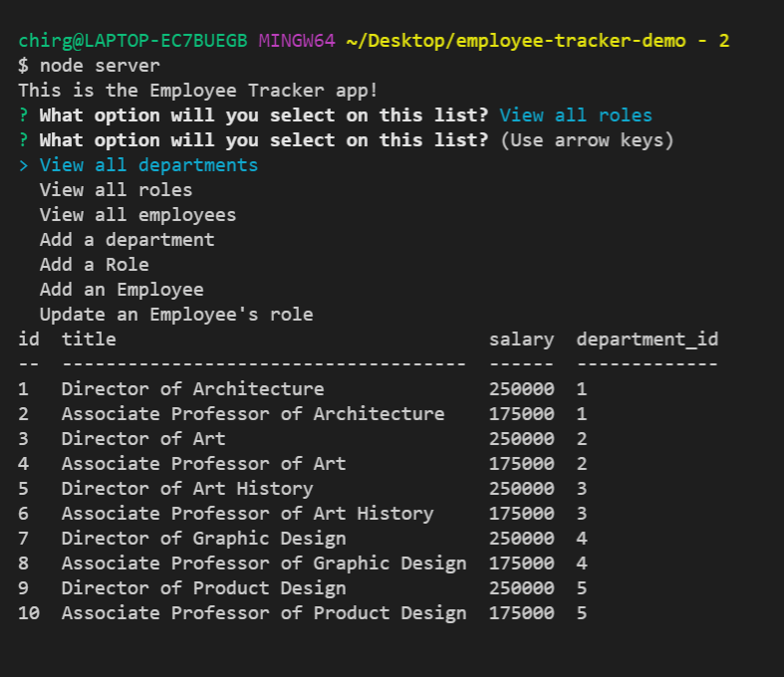Click the purple 'MINGW64' text
The height and width of the screenshot is (677, 784).
297,41
